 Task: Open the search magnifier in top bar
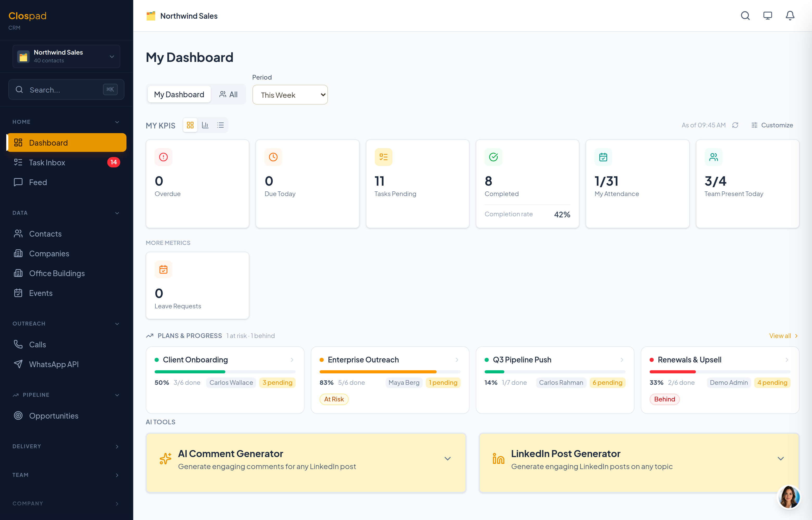(x=745, y=16)
